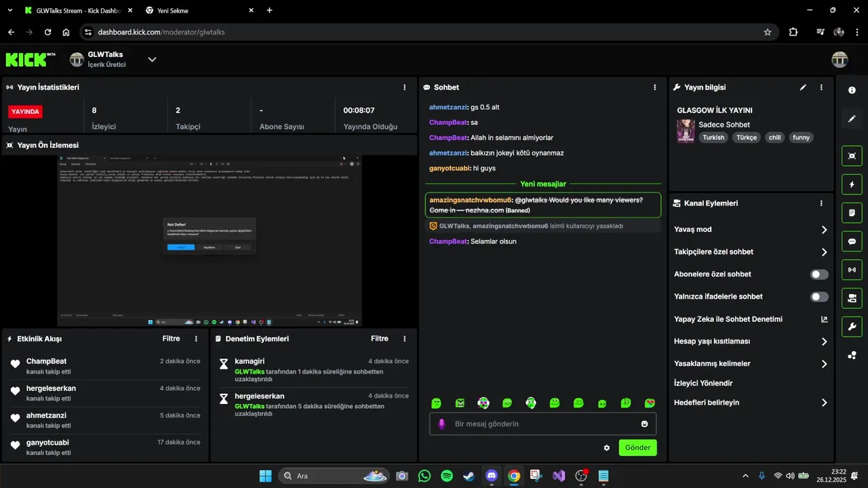The height and width of the screenshot is (488, 868).
Task: Toggle the channel actions widget sidebar icon
Action: [852, 298]
